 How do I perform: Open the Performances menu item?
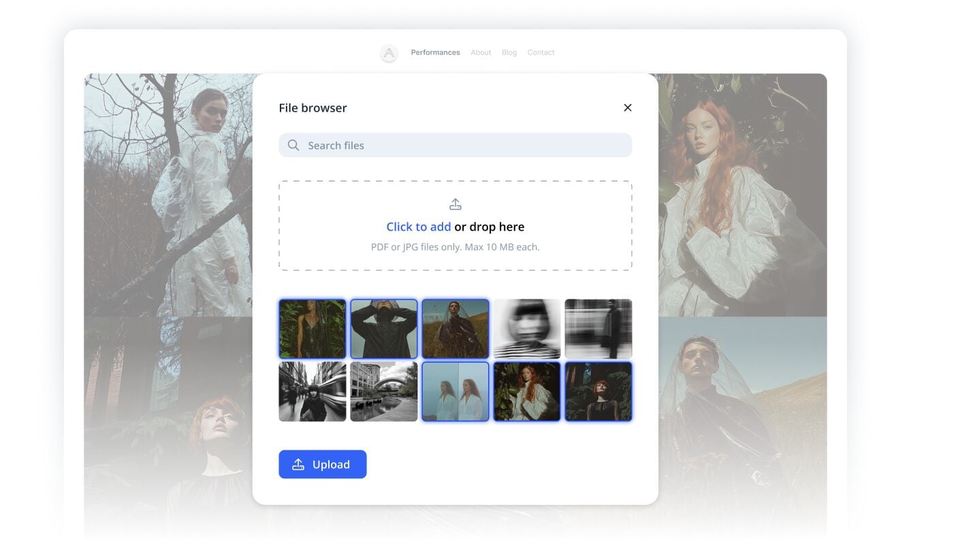[435, 52]
